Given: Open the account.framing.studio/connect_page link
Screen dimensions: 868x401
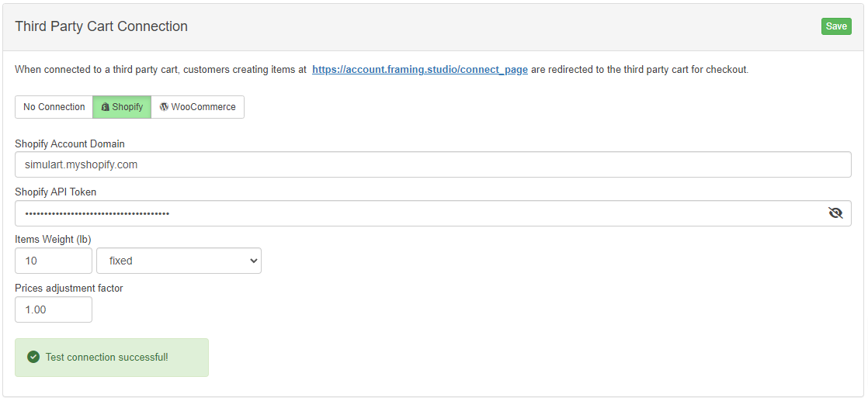Looking at the screenshot, I should [419, 70].
